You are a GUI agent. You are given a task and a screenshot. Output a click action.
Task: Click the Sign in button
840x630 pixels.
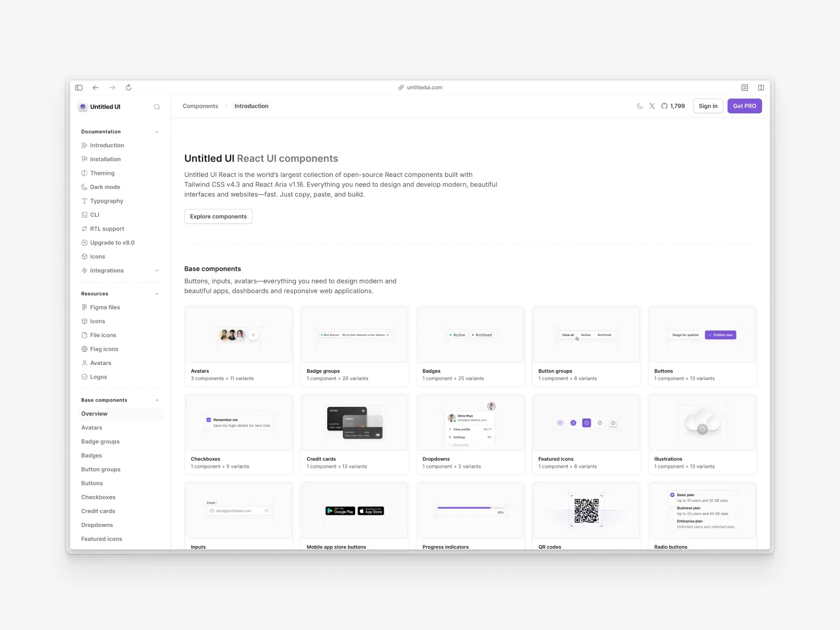coord(708,106)
